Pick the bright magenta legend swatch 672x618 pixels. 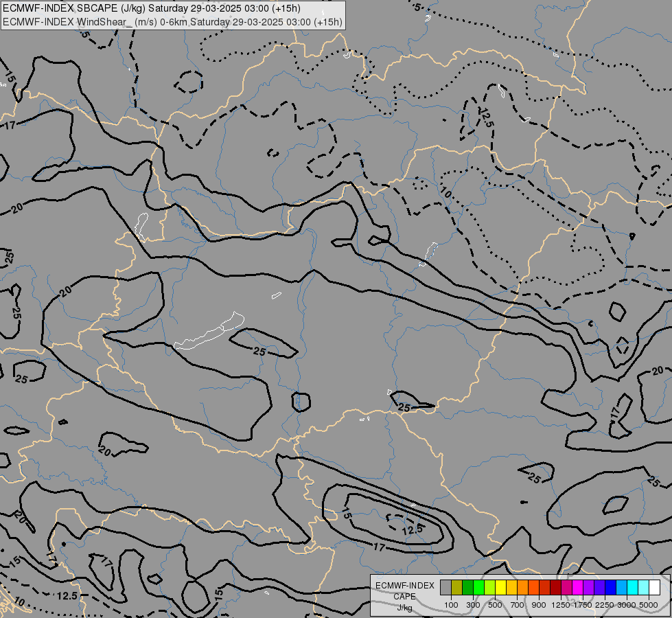(578, 588)
